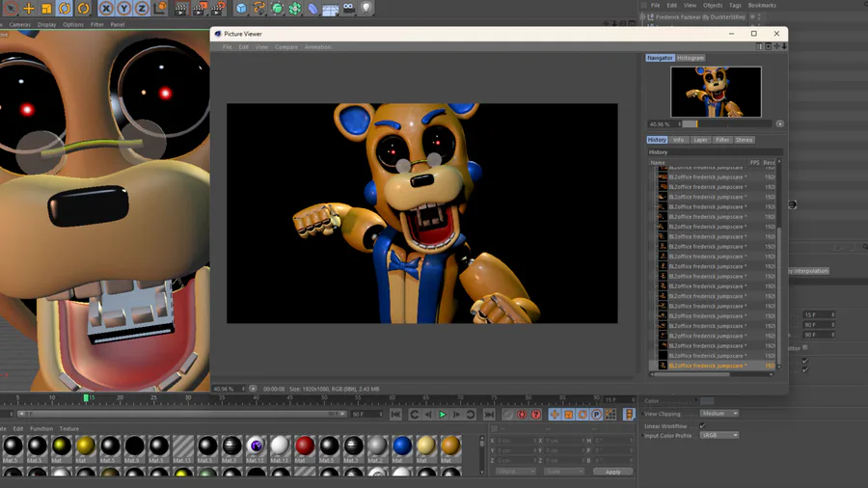Click the point level animation dots icon

point(610,415)
